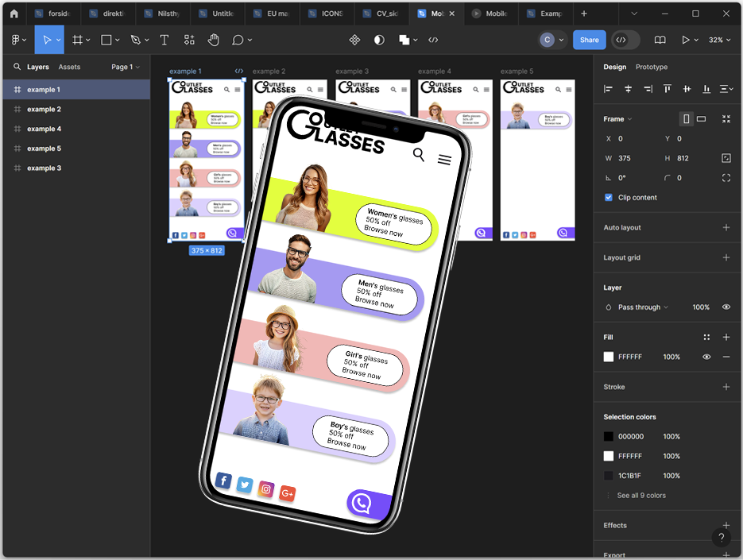
Task: Open the Resources tool
Action: pyautogui.click(x=189, y=40)
